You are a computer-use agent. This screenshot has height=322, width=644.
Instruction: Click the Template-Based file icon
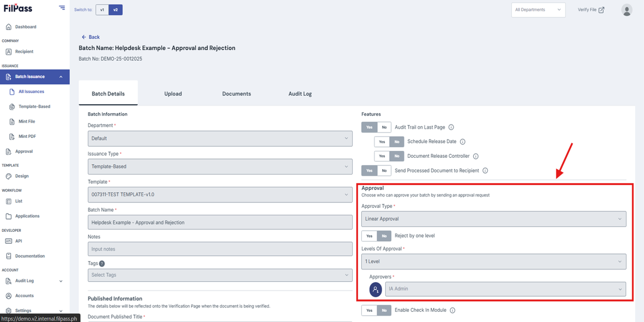click(x=13, y=107)
